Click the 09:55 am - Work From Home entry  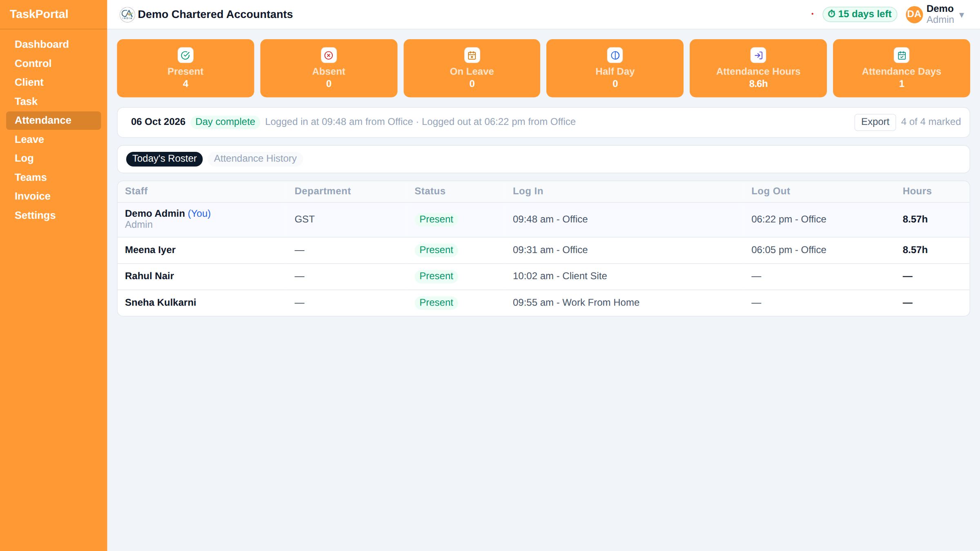[x=576, y=302]
